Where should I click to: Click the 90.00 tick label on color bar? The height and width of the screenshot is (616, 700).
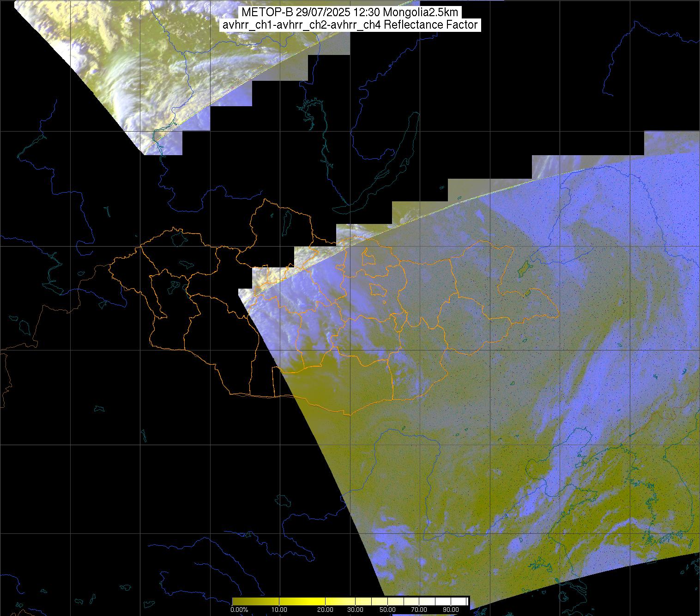pos(451,610)
